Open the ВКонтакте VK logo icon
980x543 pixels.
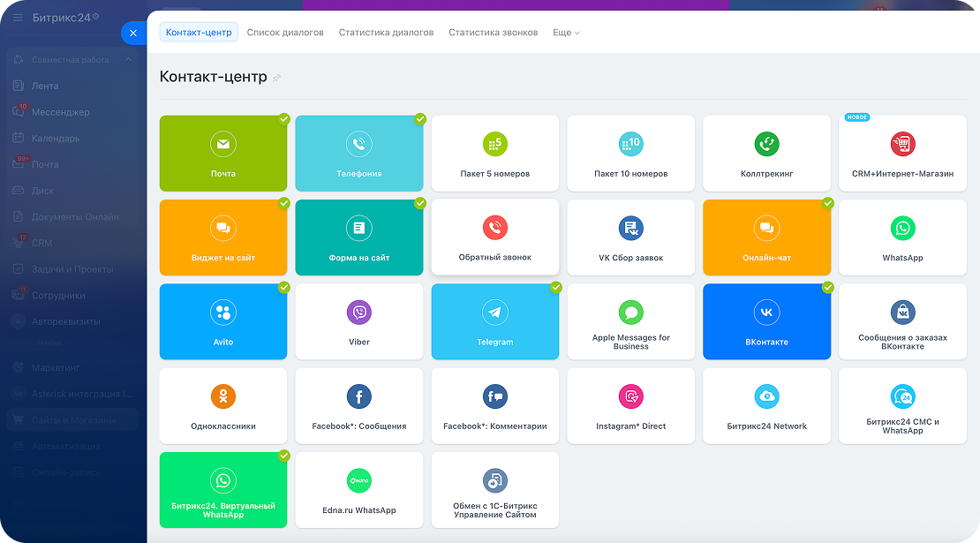tap(767, 313)
